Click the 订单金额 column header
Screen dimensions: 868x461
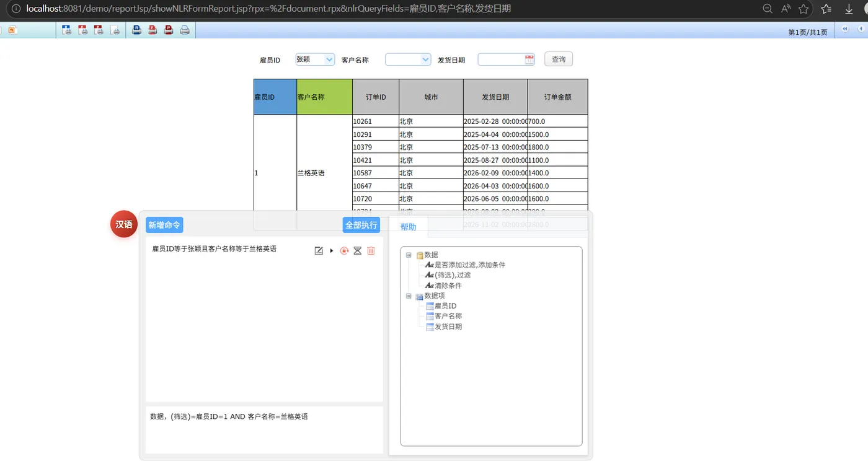tap(557, 97)
